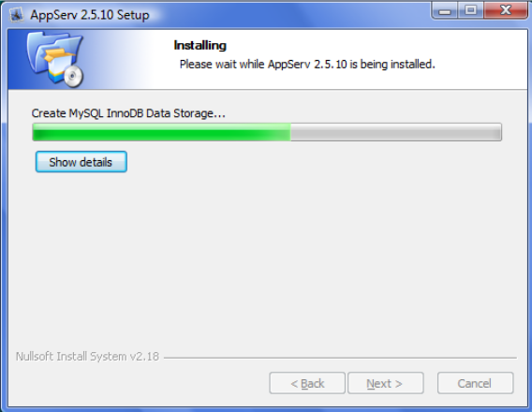Click the empty gray area below Show details

point(268,257)
